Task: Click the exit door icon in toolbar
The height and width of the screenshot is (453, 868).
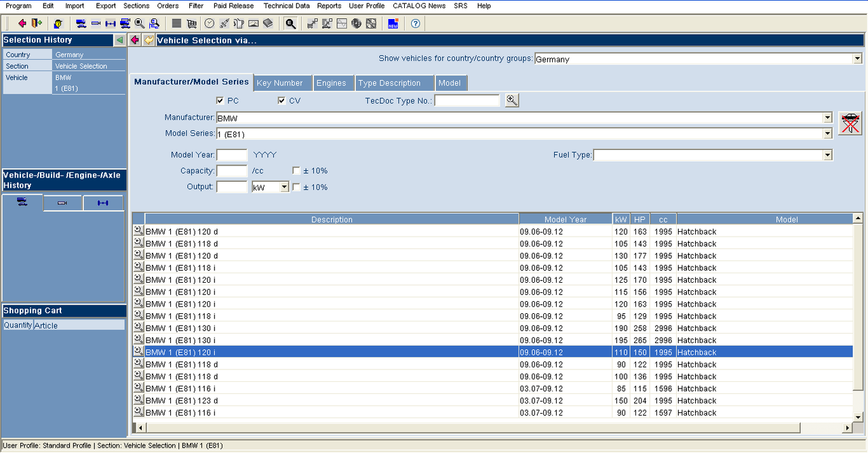Action: [37, 24]
